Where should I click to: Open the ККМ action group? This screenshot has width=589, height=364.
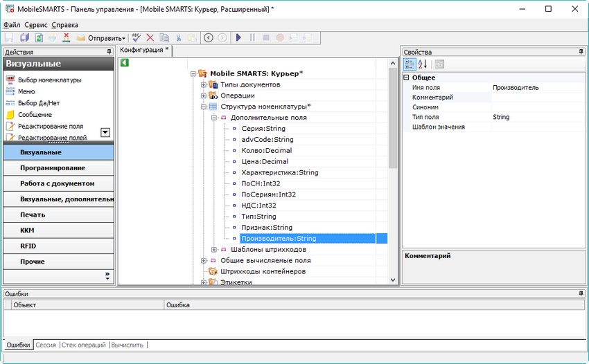[x=59, y=230]
